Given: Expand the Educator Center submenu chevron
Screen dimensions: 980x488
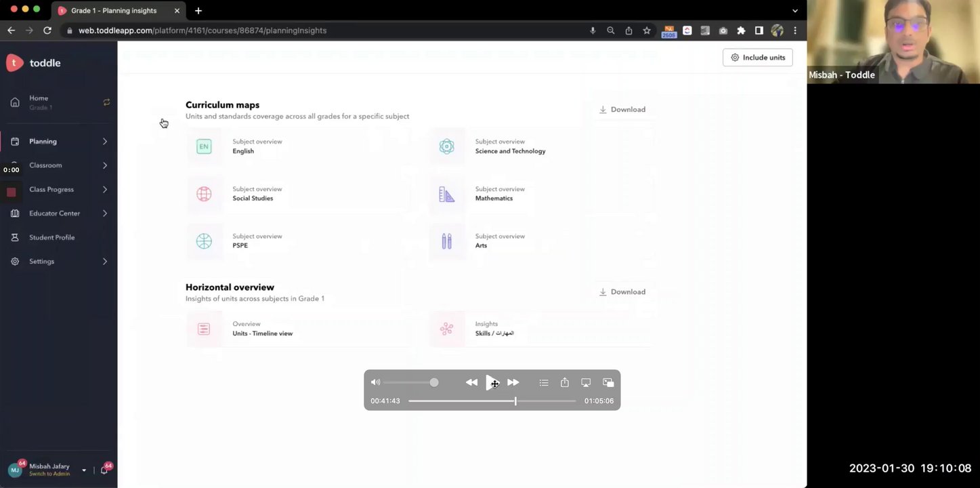Looking at the screenshot, I should 105,213.
